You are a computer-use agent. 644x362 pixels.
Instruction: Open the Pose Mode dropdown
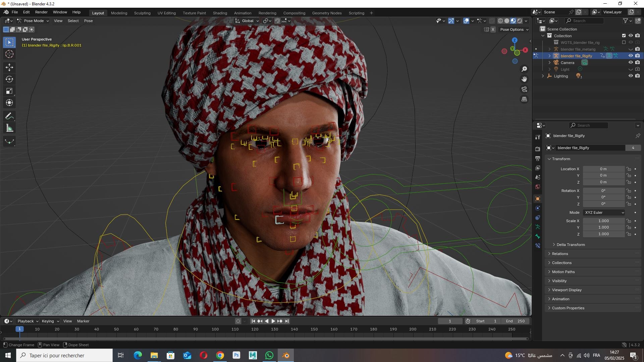[x=33, y=21]
